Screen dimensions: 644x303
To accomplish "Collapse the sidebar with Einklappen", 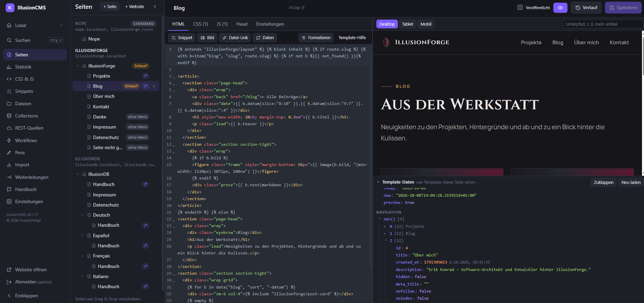I will 35,296.
